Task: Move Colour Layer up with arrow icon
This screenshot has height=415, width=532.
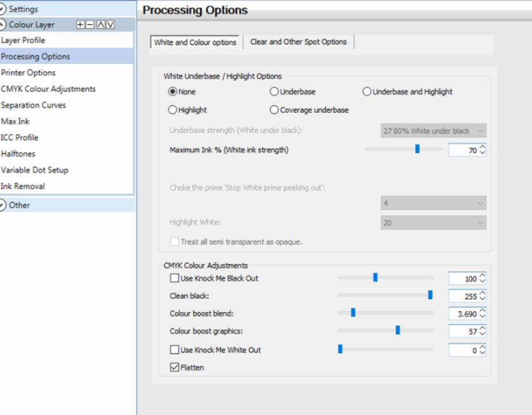Action: (x=101, y=25)
